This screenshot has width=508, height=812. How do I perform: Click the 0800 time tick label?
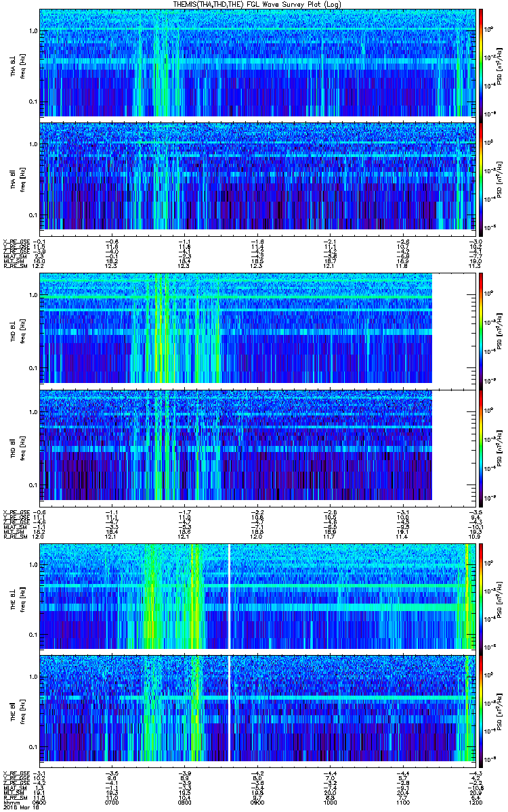tap(184, 802)
